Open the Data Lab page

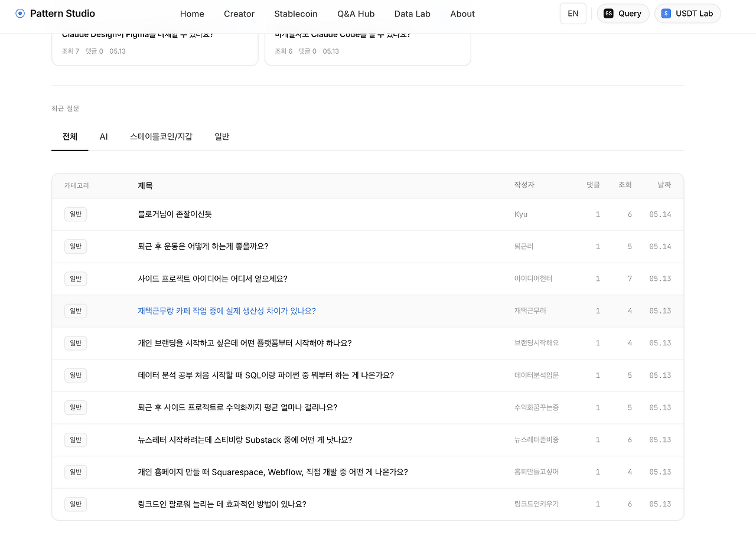(x=412, y=14)
